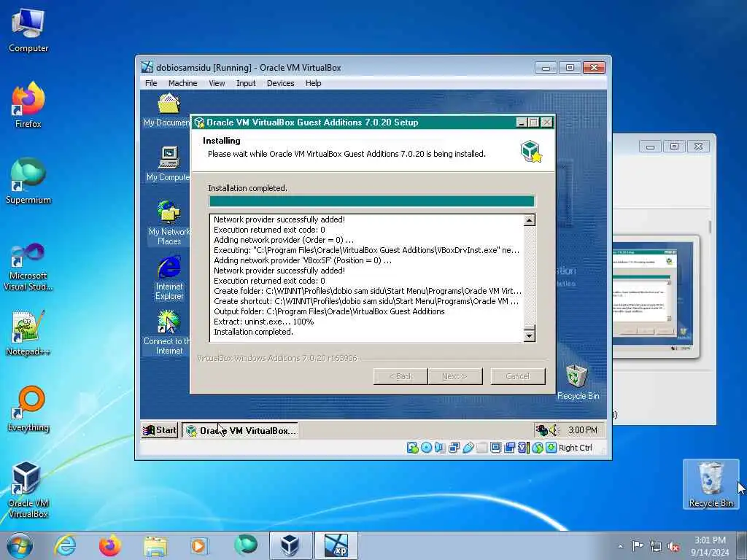Select the 'Create shortcut' log line
This screenshot has width=747, height=560.
366,301
